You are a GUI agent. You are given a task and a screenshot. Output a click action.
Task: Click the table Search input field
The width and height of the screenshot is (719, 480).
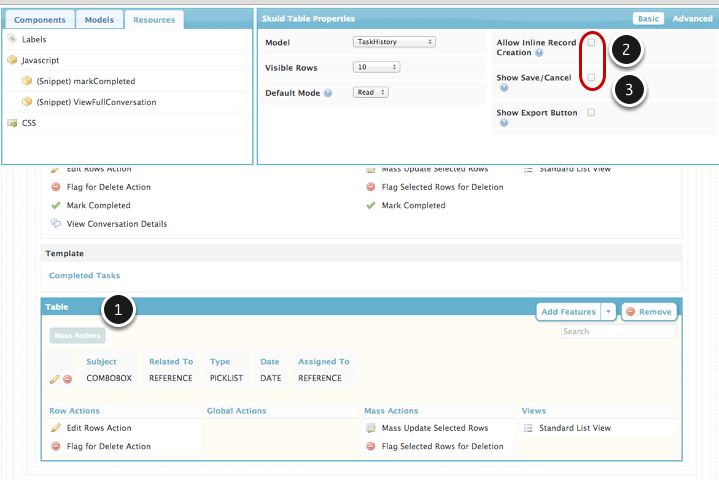(617, 331)
